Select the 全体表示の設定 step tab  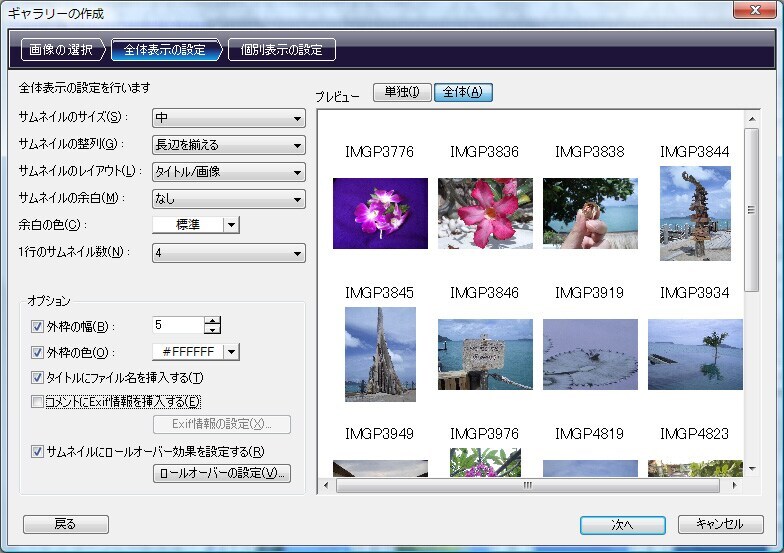click(165, 50)
